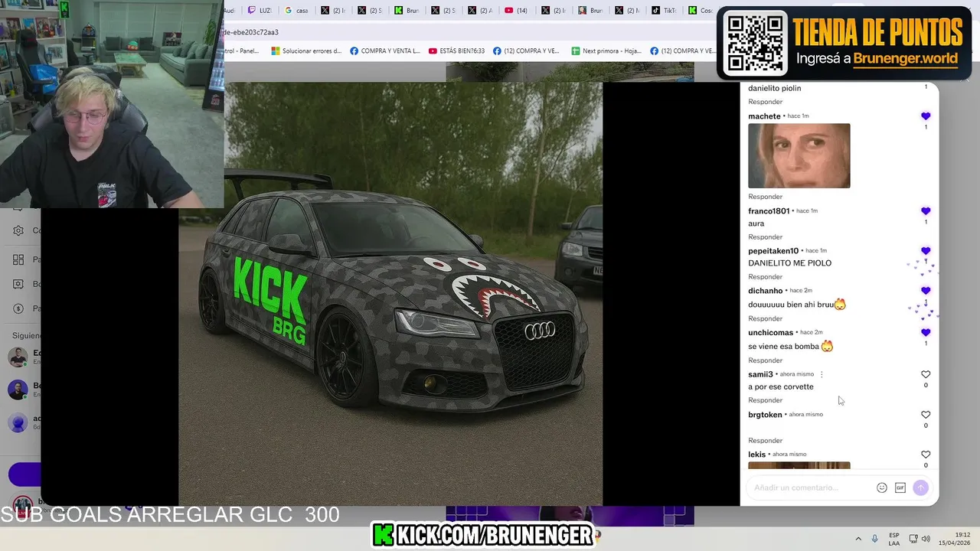Toggle heart on pepeitaken10's comment

point(926,251)
